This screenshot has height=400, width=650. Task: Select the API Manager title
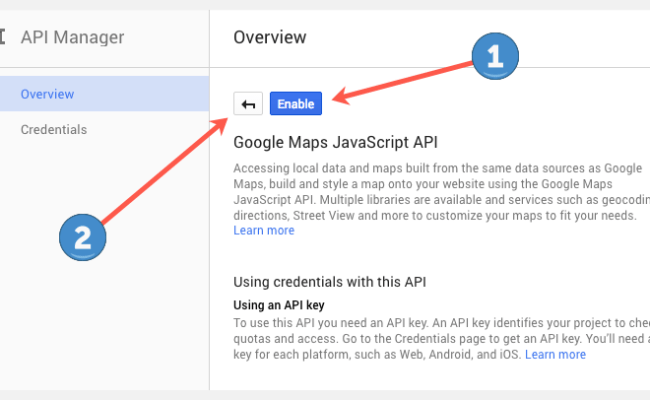coord(72,37)
